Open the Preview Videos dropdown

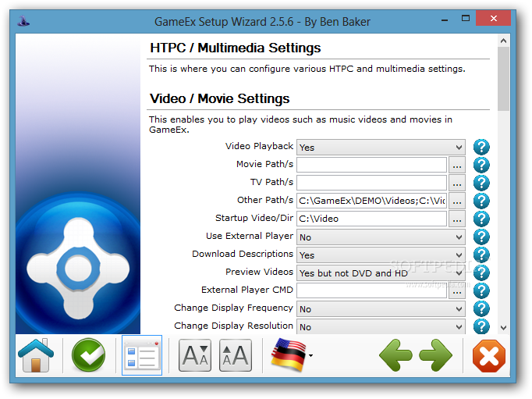pos(381,273)
